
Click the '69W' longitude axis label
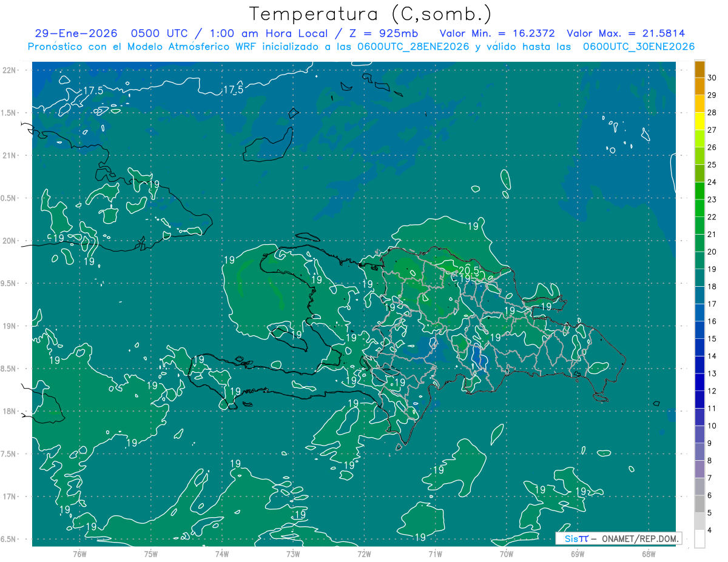[578, 554]
